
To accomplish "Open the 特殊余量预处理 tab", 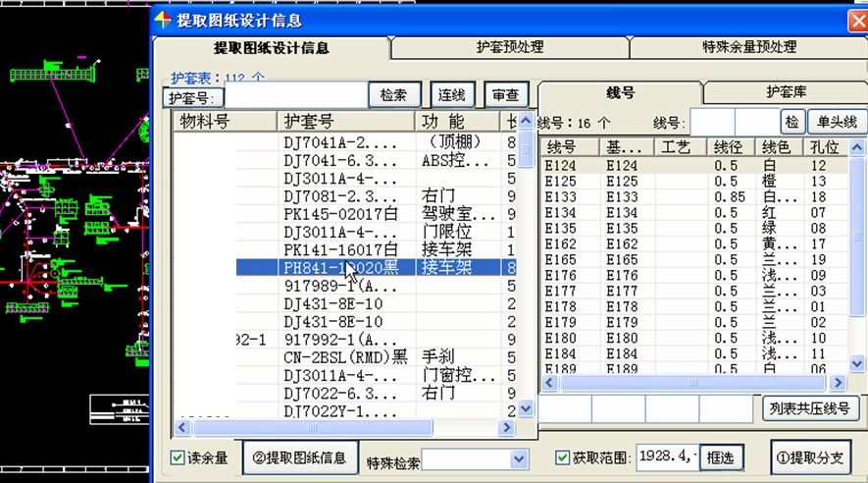I will [x=749, y=47].
